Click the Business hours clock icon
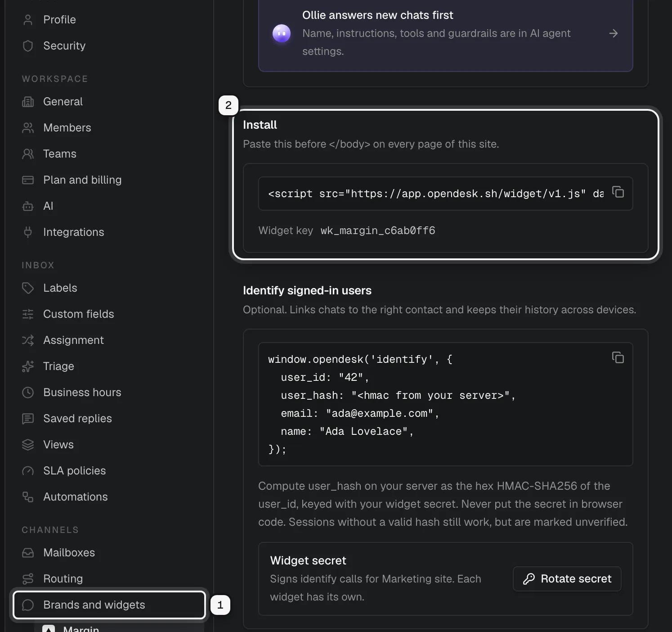 pyautogui.click(x=28, y=393)
